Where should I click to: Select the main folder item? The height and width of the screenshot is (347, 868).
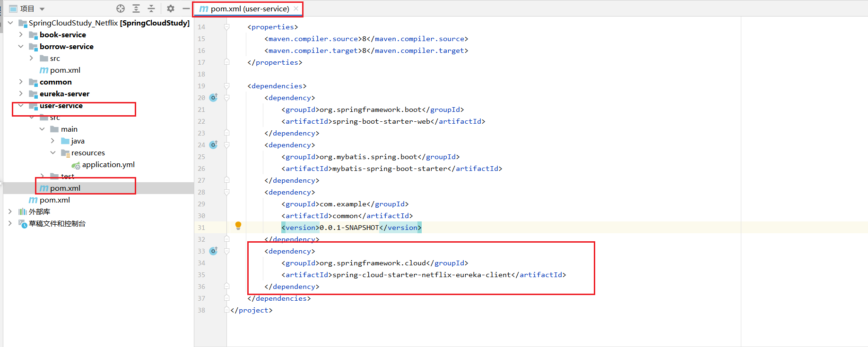pyautogui.click(x=69, y=129)
